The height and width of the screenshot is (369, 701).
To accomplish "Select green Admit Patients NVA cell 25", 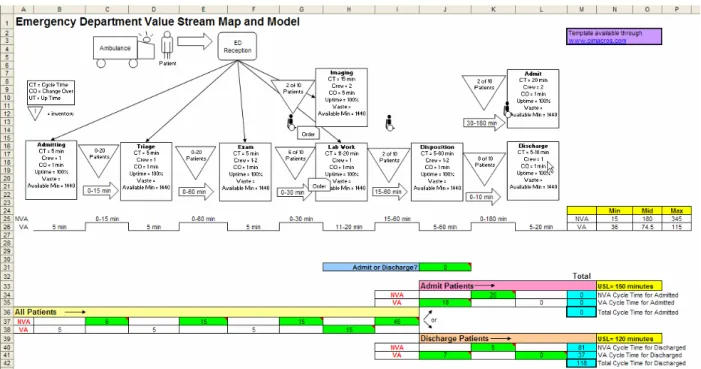I will click(x=493, y=295).
